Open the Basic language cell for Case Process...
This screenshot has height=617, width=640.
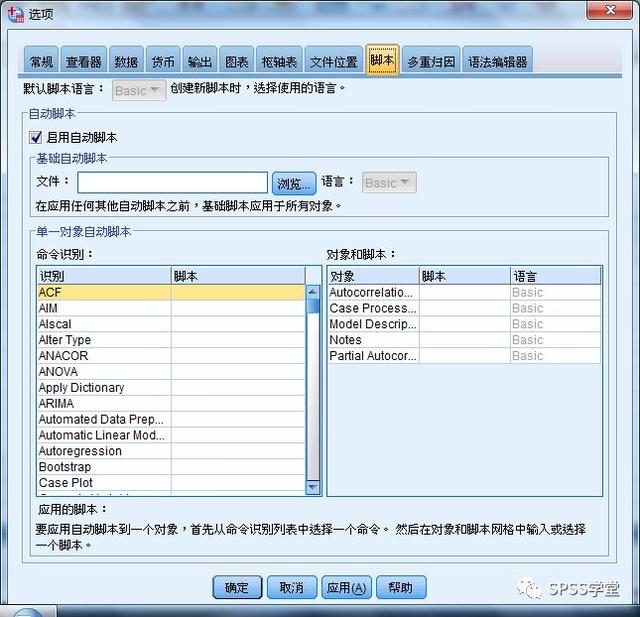(x=556, y=308)
